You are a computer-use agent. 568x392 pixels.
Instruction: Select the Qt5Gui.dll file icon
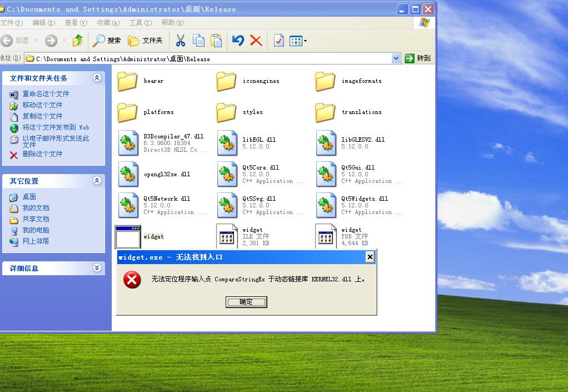click(326, 174)
